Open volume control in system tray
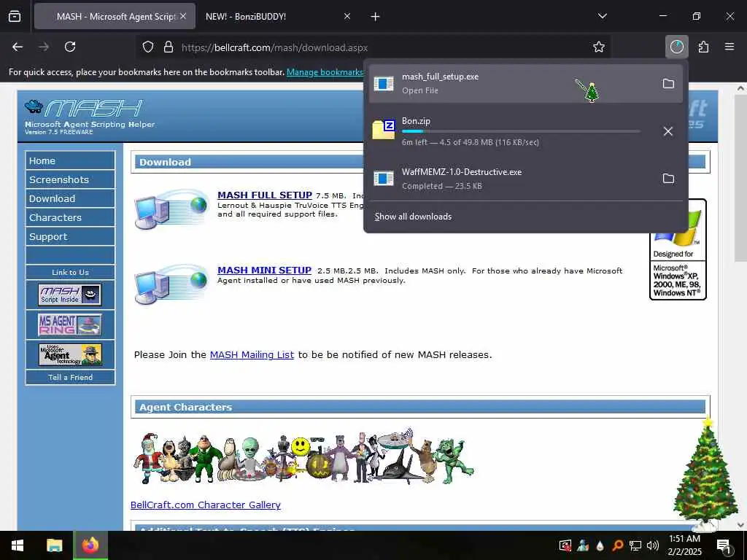The height and width of the screenshot is (560, 747). [x=653, y=545]
